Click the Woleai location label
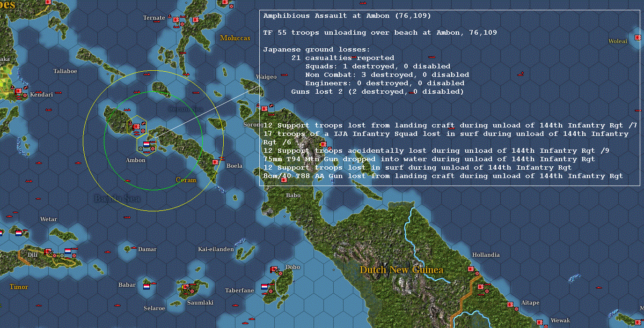644x328 pixels. (x=617, y=41)
